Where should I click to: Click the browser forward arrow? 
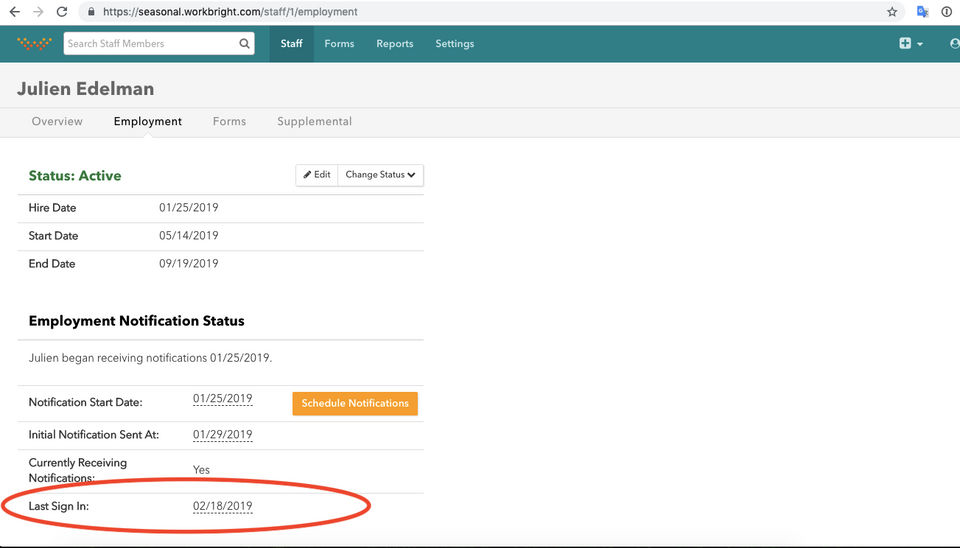38,12
